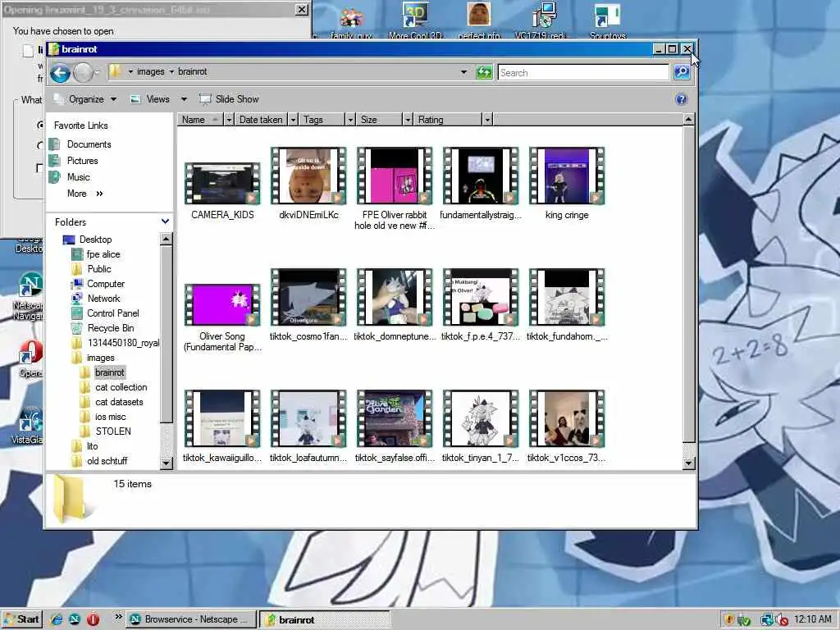Open the address bar history dropdown
This screenshot has height=630, width=840.
point(464,72)
